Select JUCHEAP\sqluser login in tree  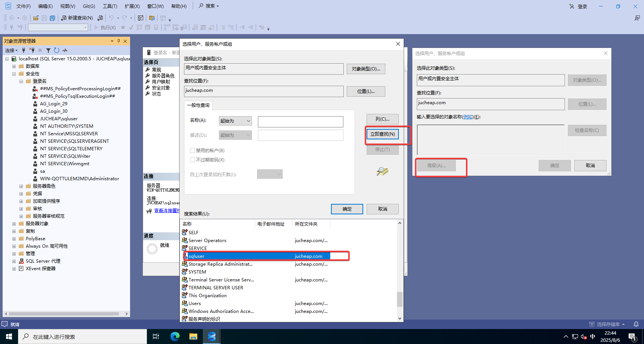click(58, 119)
